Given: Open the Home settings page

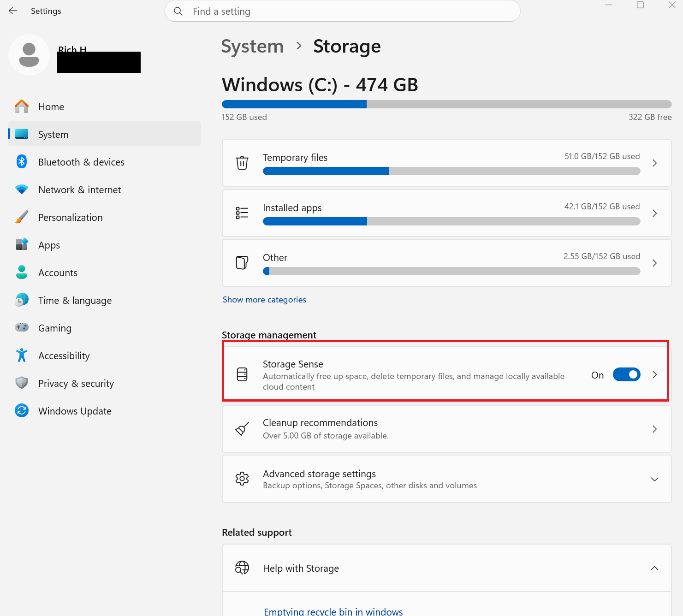Looking at the screenshot, I should (105, 107).
